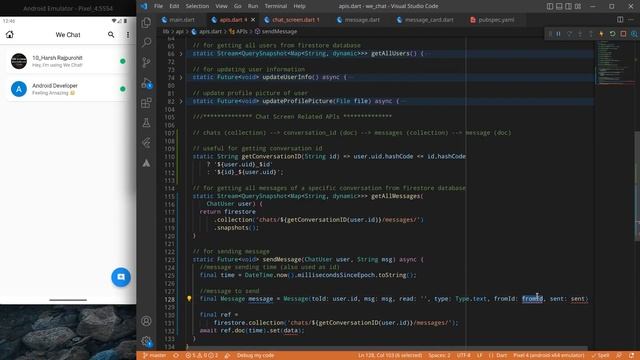Screen dimensions: 640x360
Task: Pause the debug session
Action: point(558,34)
